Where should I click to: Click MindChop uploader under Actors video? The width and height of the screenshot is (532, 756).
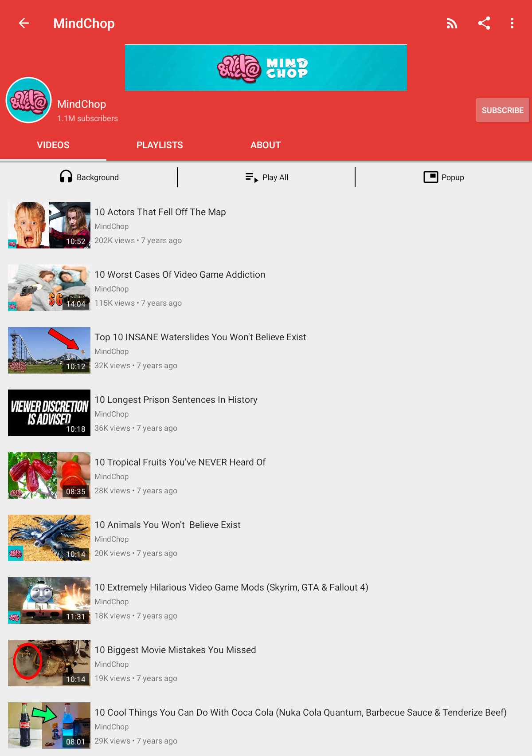click(112, 226)
